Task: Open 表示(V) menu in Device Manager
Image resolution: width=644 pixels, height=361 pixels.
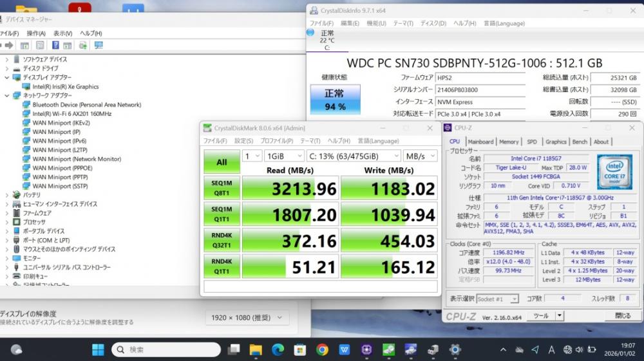Action: pos(63,33)
